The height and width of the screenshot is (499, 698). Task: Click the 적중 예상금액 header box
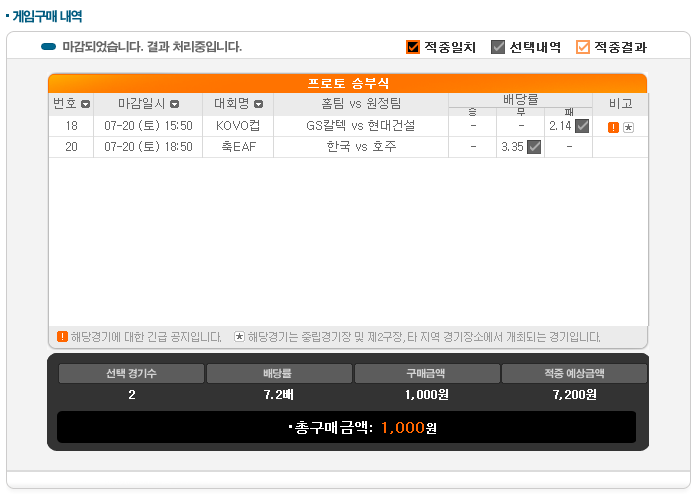(574, 374)
